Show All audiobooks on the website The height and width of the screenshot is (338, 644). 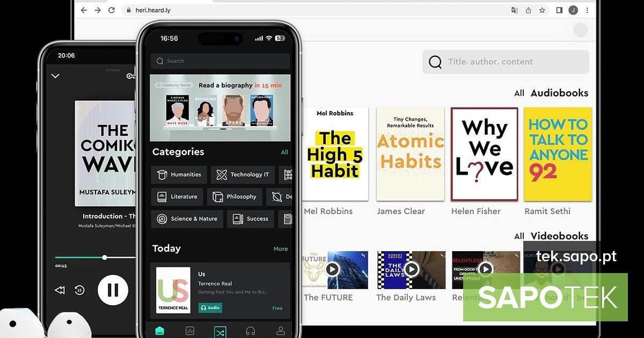pyautogui.click(x=519, y=93)
